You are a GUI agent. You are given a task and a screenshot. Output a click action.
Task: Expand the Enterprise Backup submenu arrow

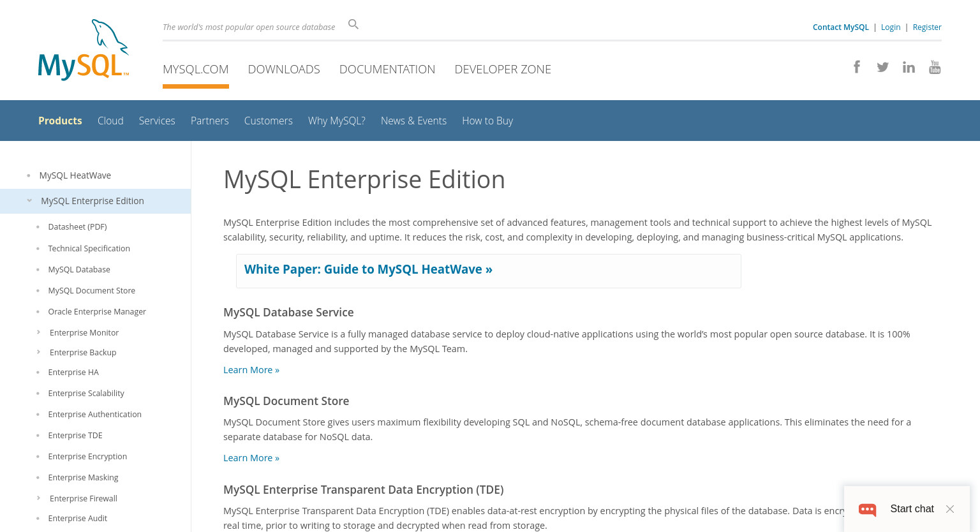click(x=38, y=352)
